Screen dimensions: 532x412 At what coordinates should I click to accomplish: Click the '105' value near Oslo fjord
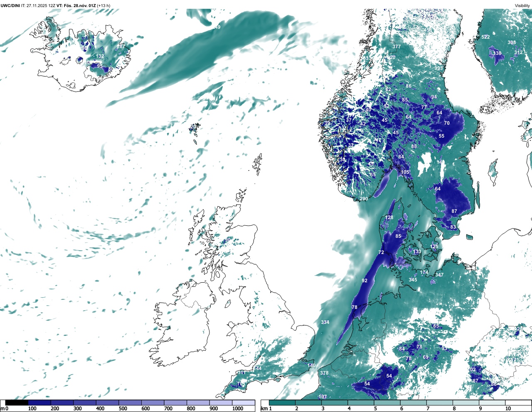tap(405, 172)
